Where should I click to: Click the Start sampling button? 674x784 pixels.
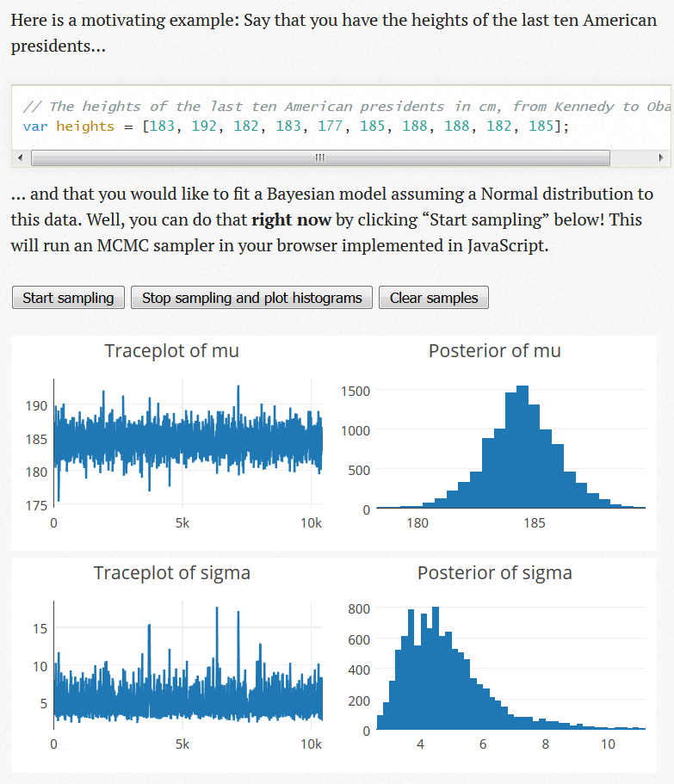67,297
